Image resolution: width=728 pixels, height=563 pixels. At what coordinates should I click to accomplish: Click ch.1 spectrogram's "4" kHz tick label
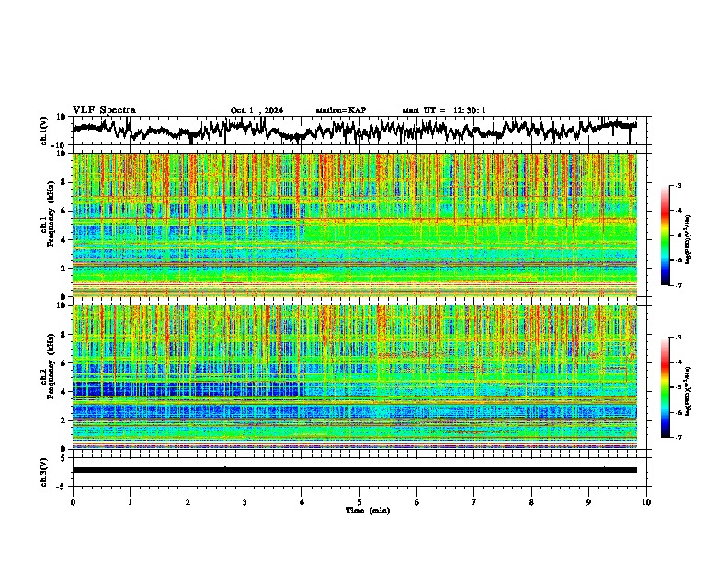pos(63,240)
